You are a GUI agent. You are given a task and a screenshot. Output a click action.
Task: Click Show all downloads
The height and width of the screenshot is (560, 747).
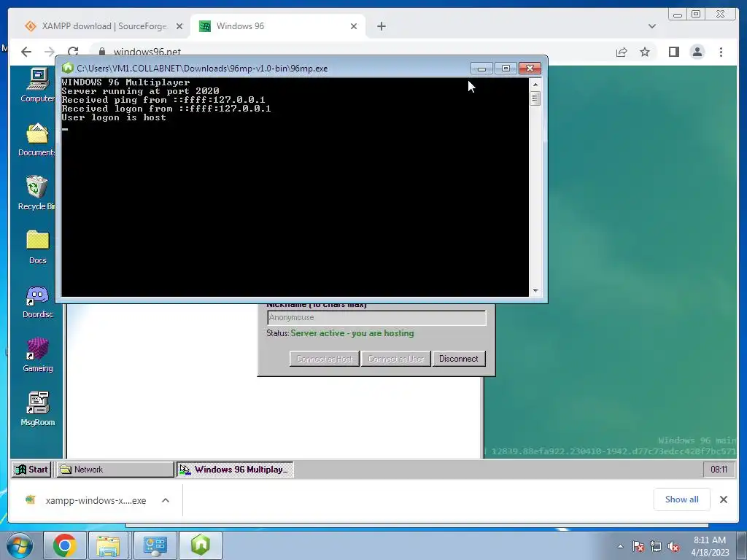[x=682, y=499]
